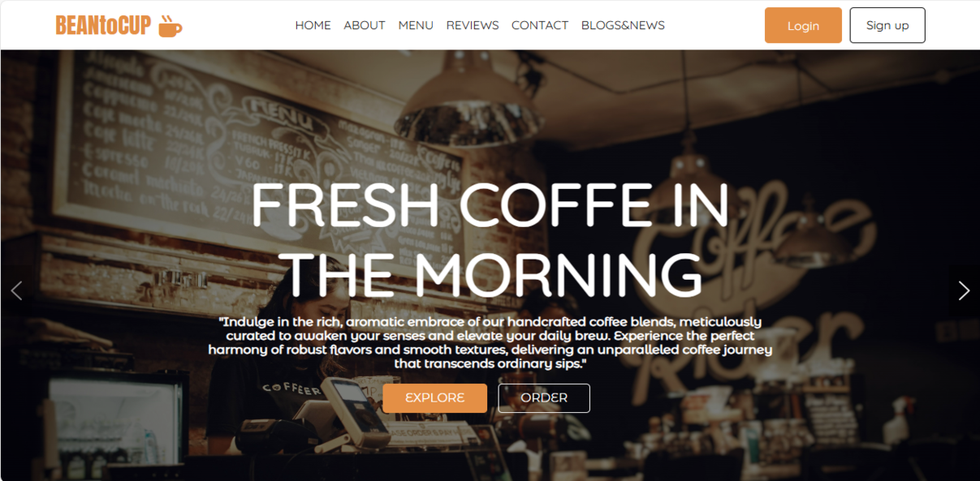Click the hero description paragraph text
Screen dimensions: 980x481
[490, 342]
